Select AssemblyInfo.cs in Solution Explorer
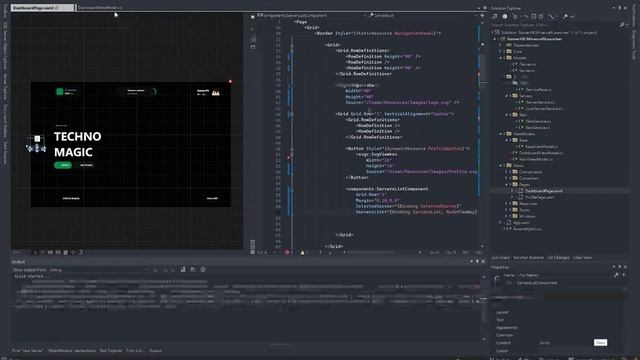Screen dimensions: 640x360 coord(527,229)
